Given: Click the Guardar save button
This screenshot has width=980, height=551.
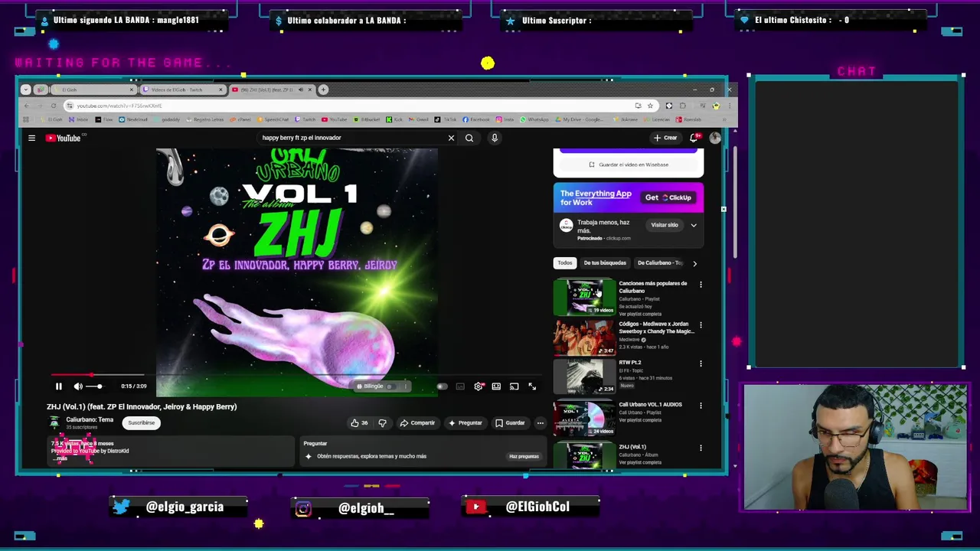Looking at the screenshot, I should tap(510, 422).
